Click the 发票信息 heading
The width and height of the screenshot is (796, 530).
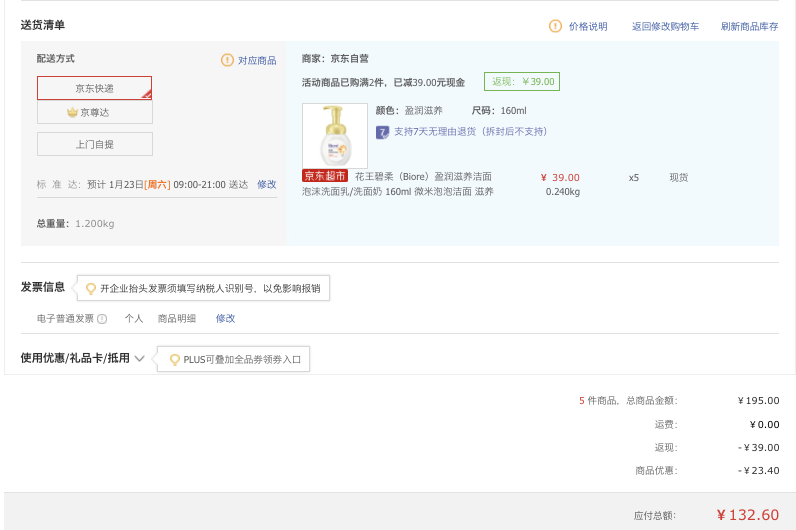(x=43, y=287)
